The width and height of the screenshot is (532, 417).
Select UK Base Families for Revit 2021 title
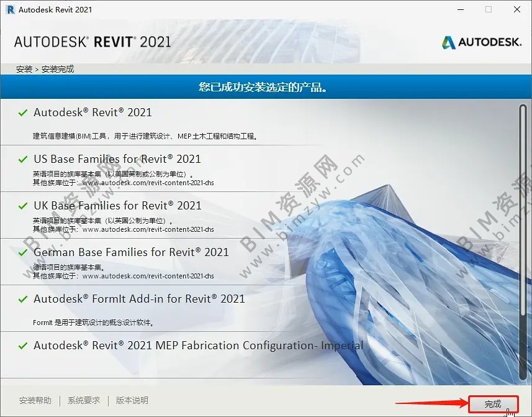click(x=117, y=206)
